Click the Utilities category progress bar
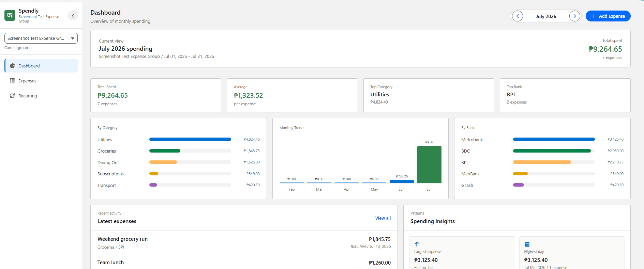Image resolution: width=644 pixels, height=269 pixels. [190, 139]
